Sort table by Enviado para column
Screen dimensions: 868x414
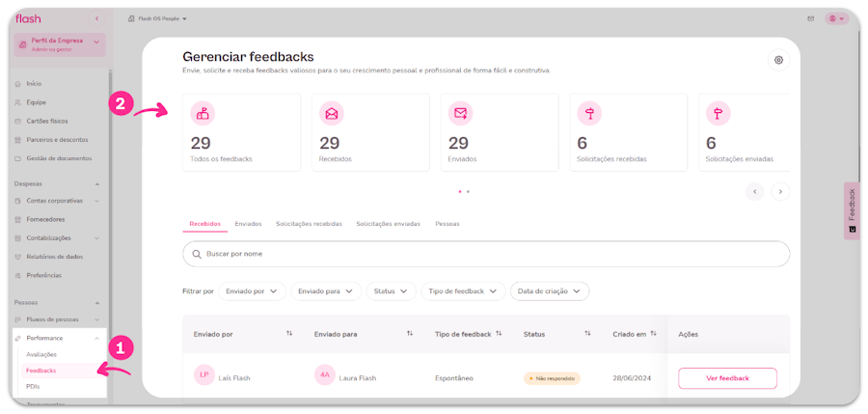pos(410,334)
